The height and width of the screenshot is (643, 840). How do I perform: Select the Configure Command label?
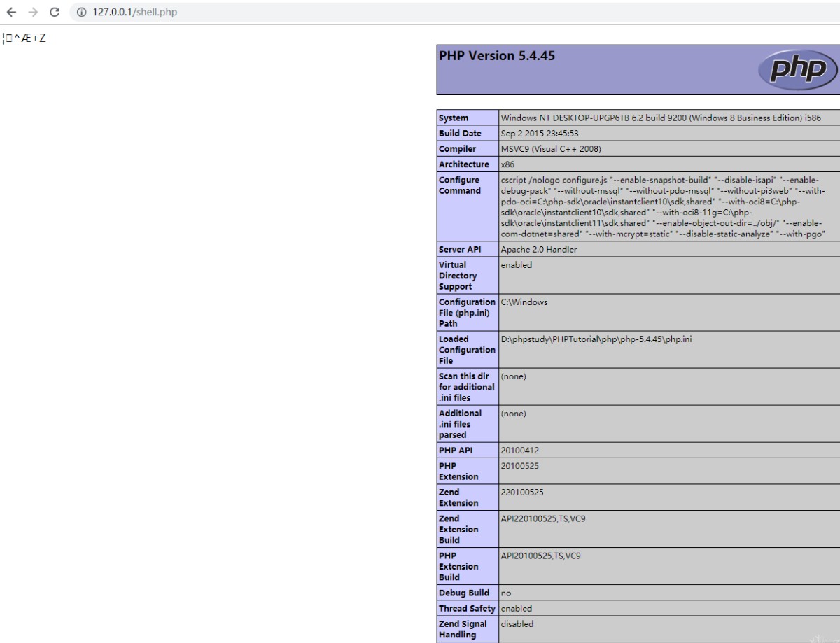[x=460, y=185]
